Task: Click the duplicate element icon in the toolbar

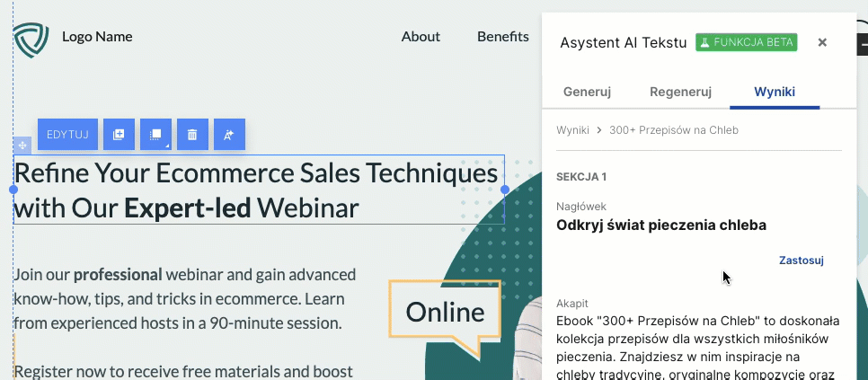Action: coord(119,135)
